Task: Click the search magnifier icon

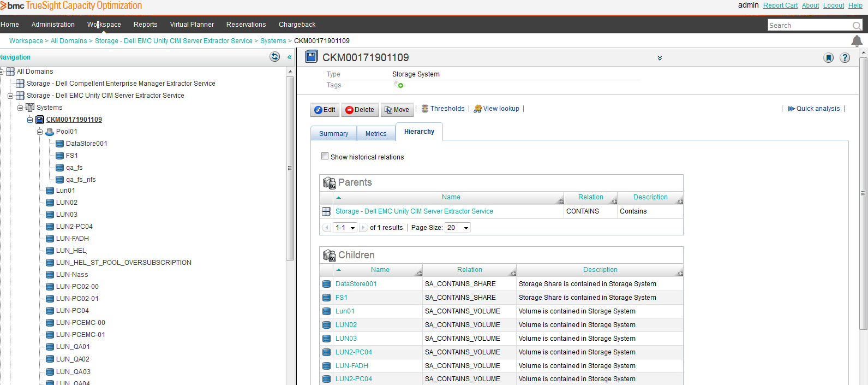Action: 857,26
